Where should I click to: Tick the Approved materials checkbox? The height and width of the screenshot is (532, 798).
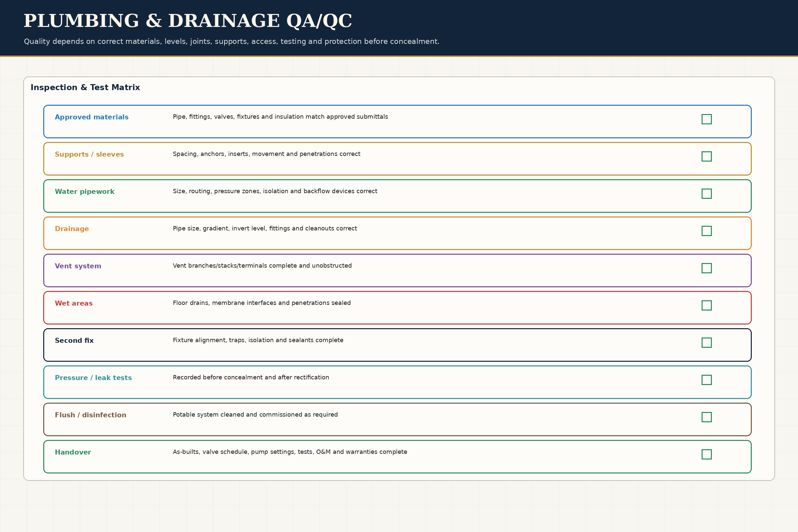click(x=707, y=119)
